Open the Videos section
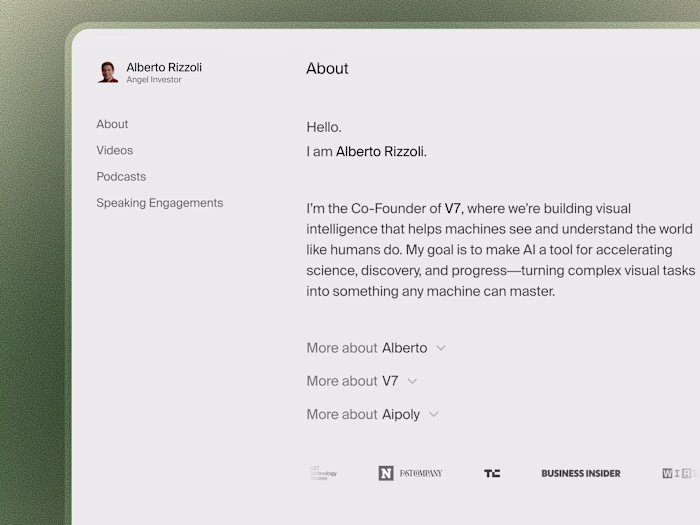Screen dimensions: 700x525 point(114,150)
